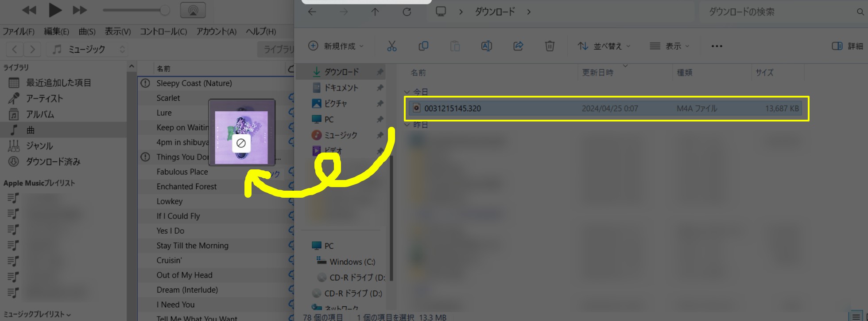Open the AirPlay output button in iTunes

pos(193,10)
